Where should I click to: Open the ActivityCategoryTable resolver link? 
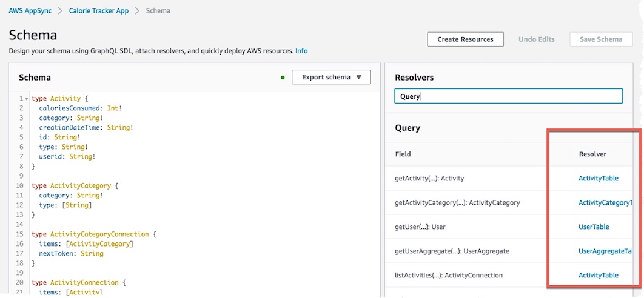[605, 202]
